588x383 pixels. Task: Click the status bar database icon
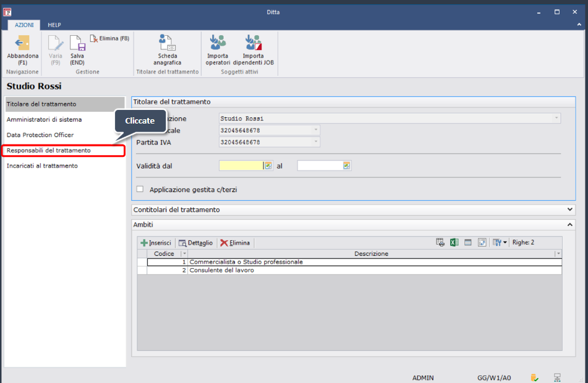534,377
